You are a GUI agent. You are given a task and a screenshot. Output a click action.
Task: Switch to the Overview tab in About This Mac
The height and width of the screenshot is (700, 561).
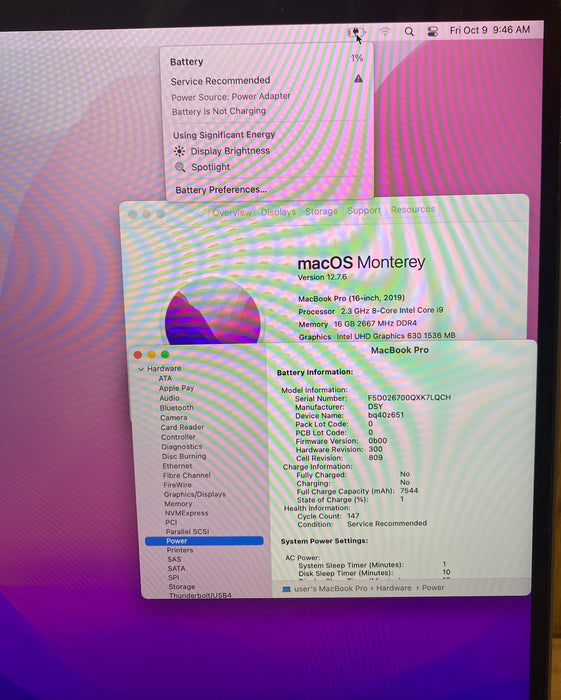click(x=232, y=212)
